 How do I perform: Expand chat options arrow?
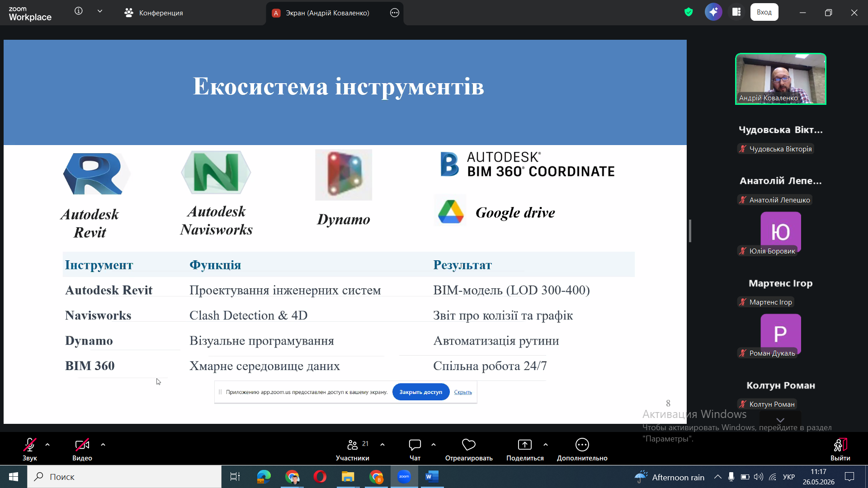(x=434, y=445)
